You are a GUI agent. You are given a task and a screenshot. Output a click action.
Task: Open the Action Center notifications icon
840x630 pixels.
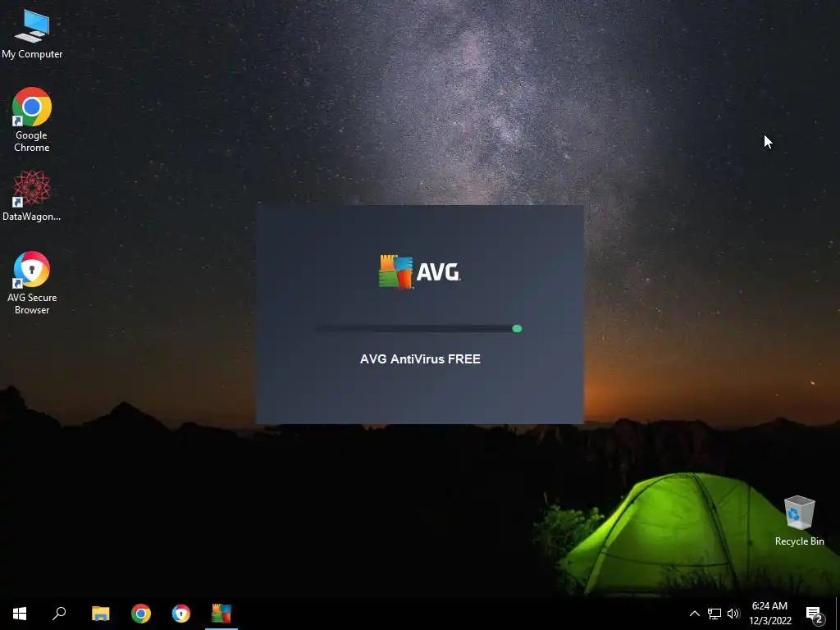[x=815, y=614]
